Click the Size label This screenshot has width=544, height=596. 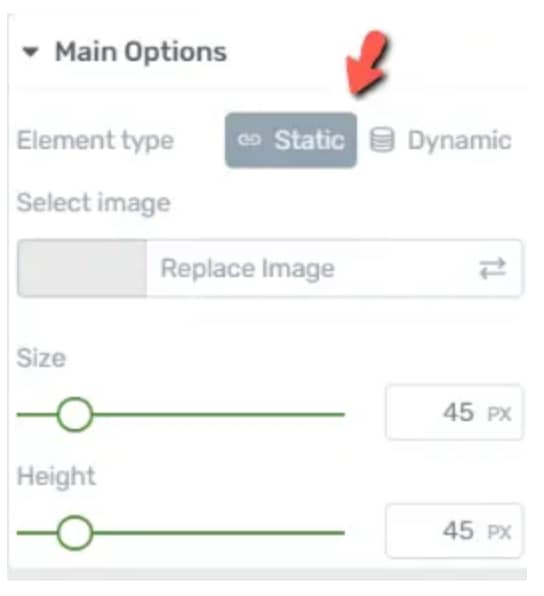coord(41,358)
